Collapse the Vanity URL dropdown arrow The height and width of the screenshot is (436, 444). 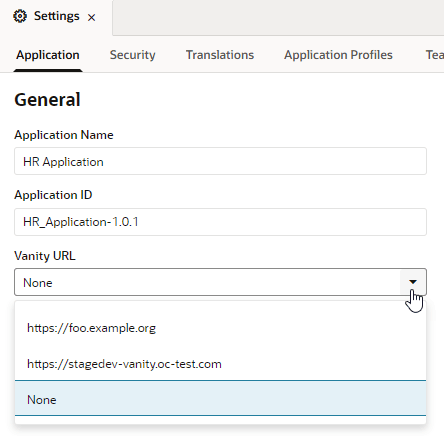click(413, 282)
